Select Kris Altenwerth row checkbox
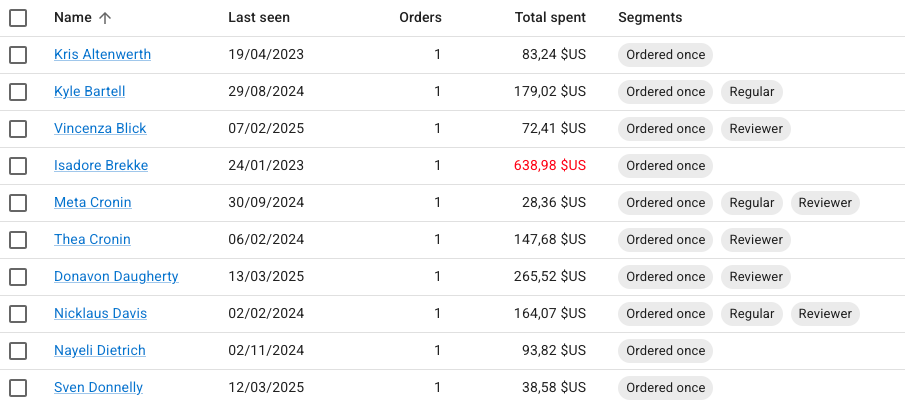Viewport: 905px width, 406px height. point(18,55)
